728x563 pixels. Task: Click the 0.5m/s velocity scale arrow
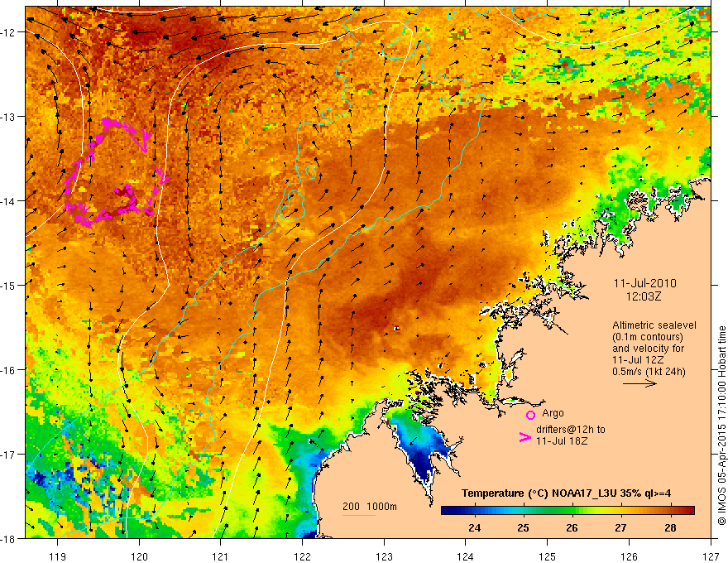pyautogui.click(x=639, y=383)
